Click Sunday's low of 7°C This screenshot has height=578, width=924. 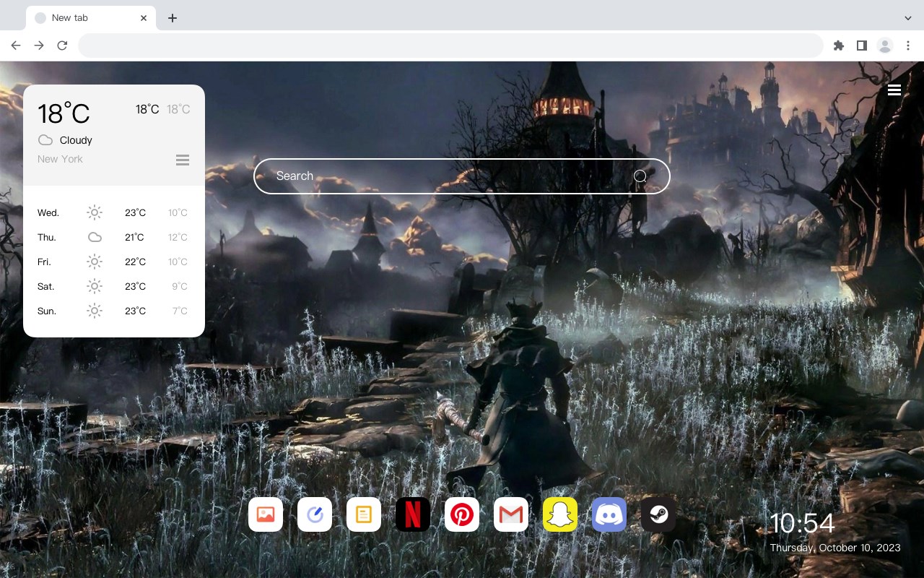tap(180, 311)
